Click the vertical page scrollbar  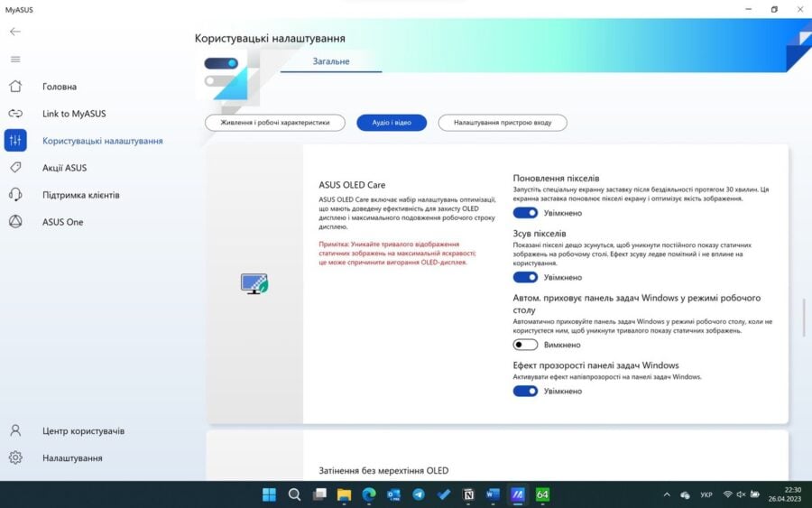[804, 317]
